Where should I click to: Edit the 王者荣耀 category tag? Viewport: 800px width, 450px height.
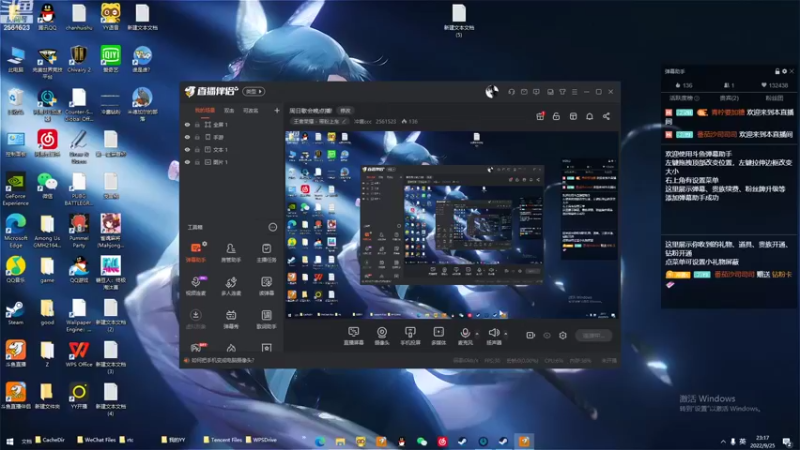click(x=320, y=121)
